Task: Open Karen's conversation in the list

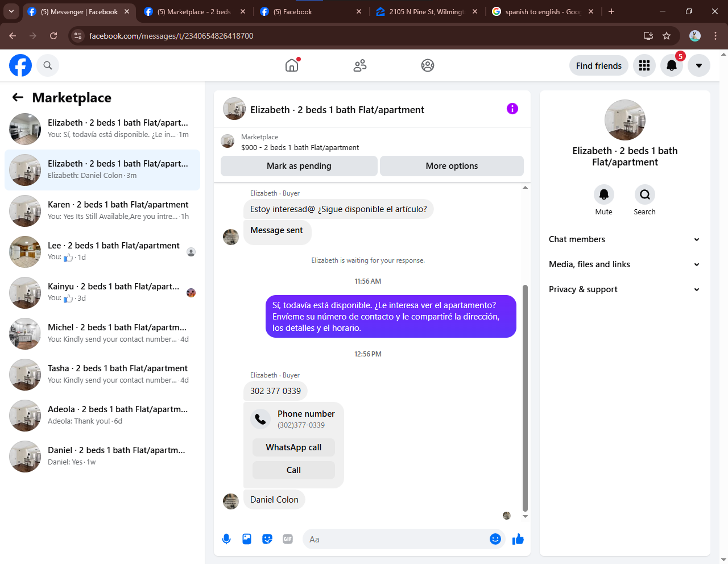Action: [x=102, y=210]
